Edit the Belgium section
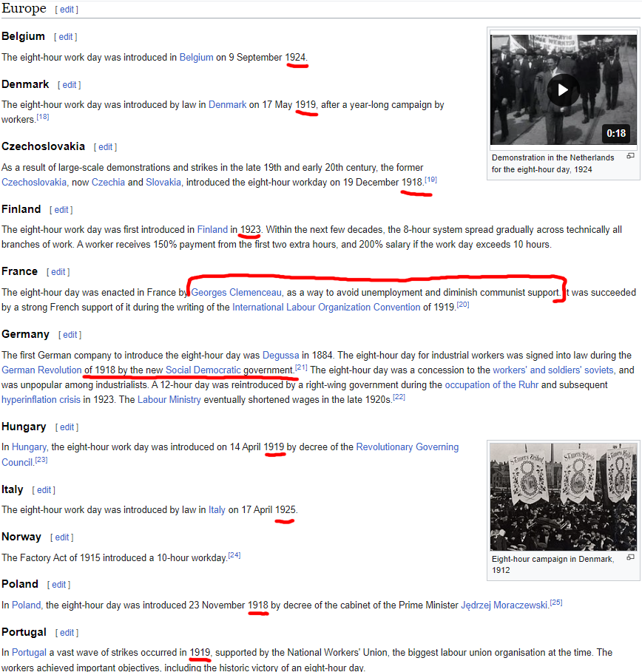Screen dimensions: 642x672 pyautogui.click(x=66, y=37)
